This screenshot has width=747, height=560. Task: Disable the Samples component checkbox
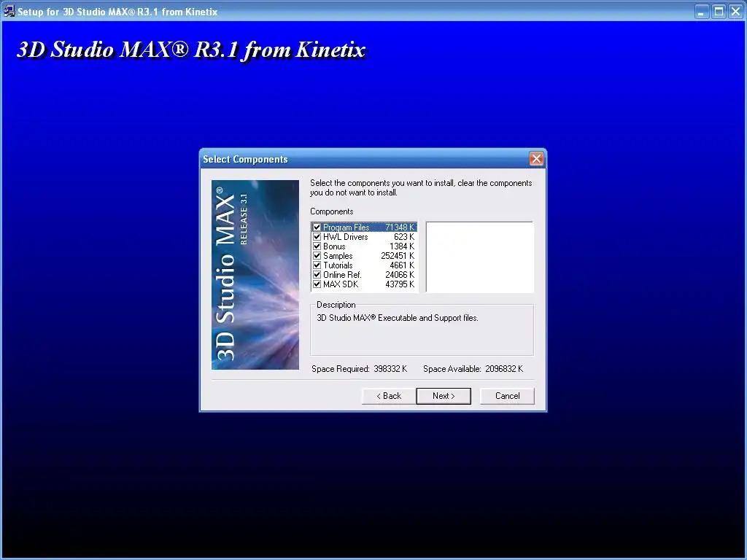(317, 256)
